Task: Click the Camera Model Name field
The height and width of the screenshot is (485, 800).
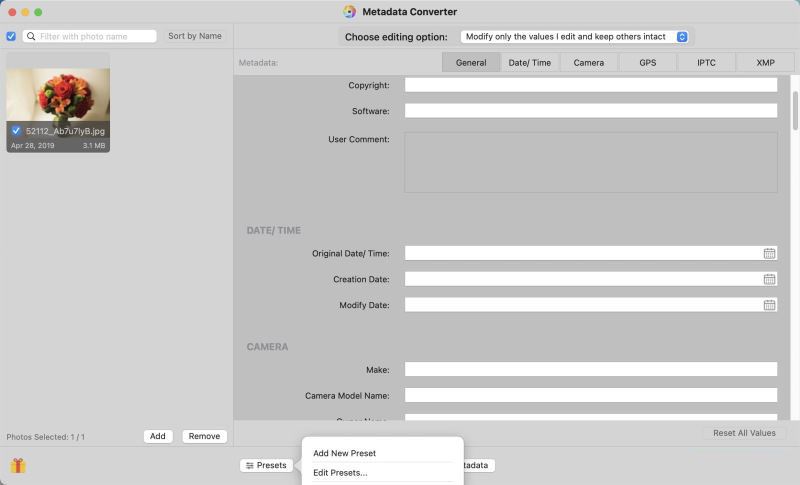Action: pos(591,395)
